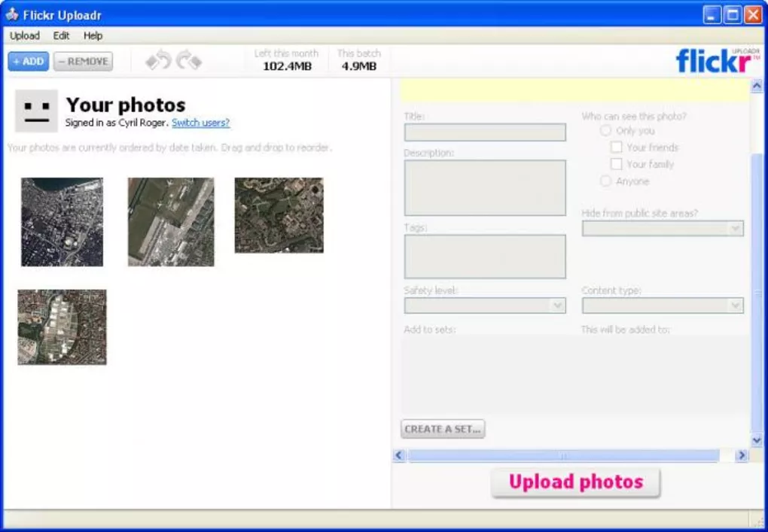
Task: Click the smiley face graphic beside Your photos
Action: [35, 110]
